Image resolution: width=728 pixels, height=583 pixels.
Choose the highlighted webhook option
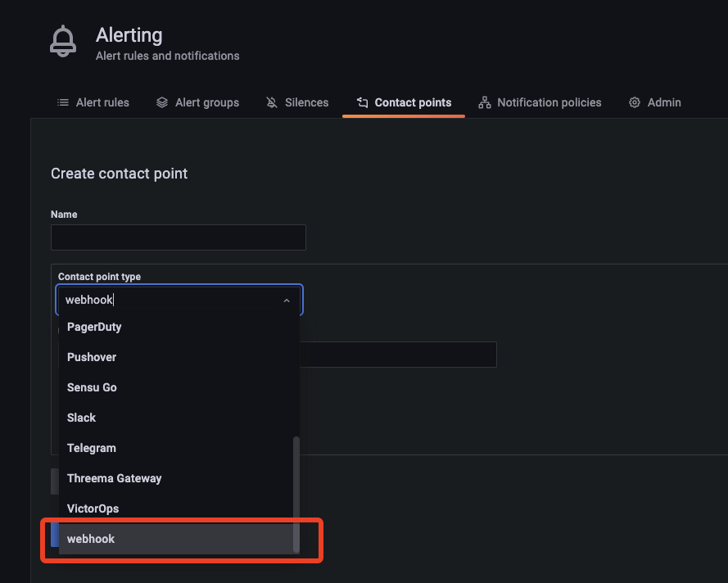90,539
